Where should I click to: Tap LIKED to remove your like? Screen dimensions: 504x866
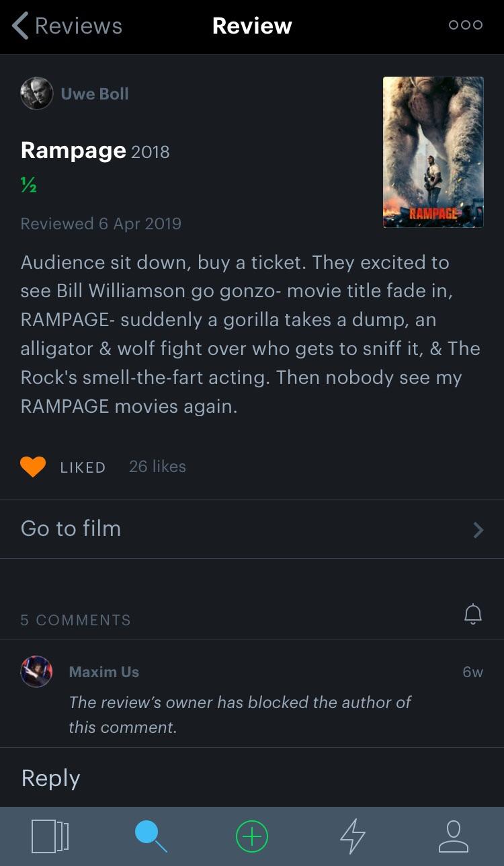[x=82, y=467]
